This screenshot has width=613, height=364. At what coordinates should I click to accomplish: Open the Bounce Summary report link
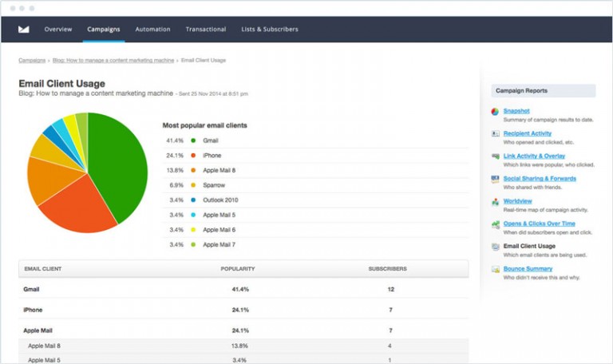tap(528, 268)
